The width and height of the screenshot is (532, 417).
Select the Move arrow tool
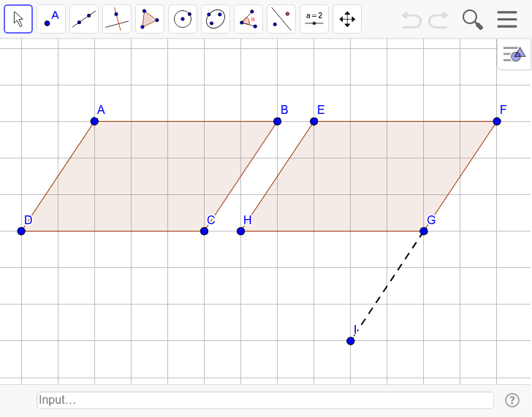pyautogui.click(x=18, y=19)
